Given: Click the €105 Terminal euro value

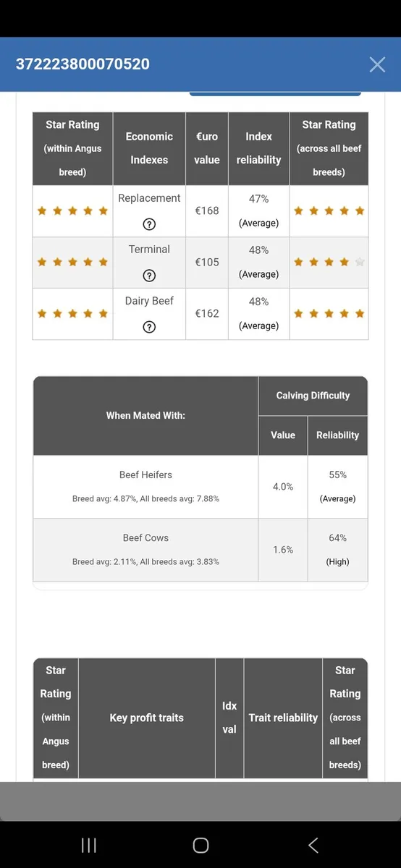Looking at the screenshot, I should 207,262.
